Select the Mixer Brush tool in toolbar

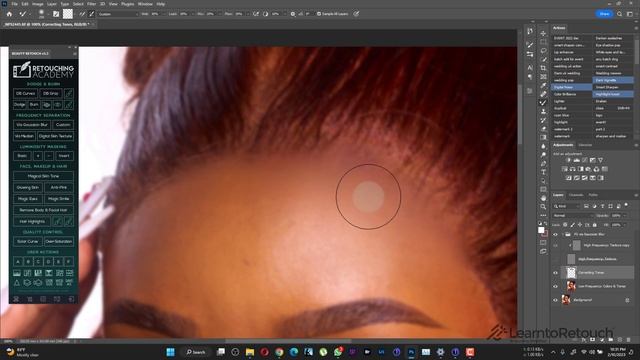tap(543, 103)
